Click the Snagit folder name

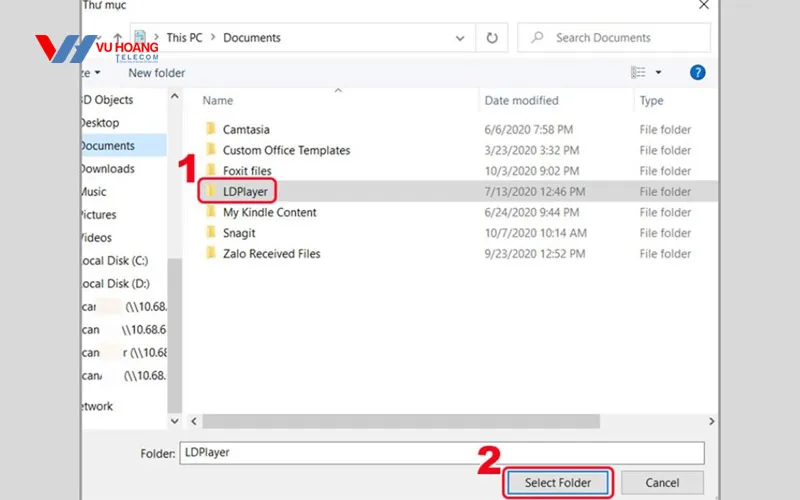(x=239, y=233)
